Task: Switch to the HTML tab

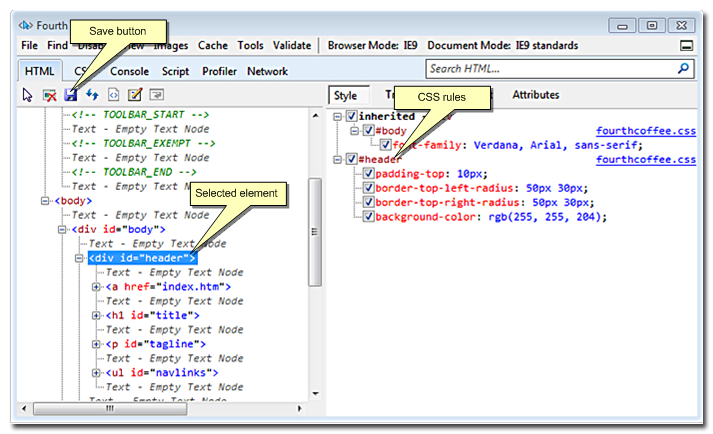Action: coord(40,71)
